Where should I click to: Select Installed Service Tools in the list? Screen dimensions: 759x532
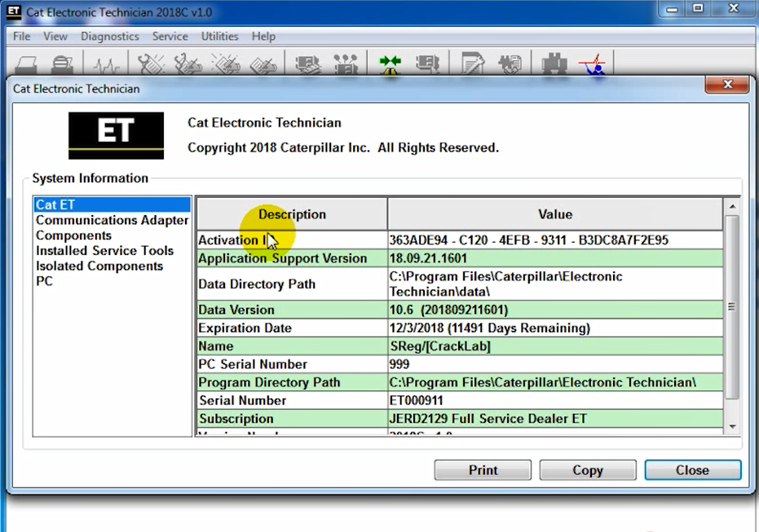pyautogui.click(x=104, y=251)
